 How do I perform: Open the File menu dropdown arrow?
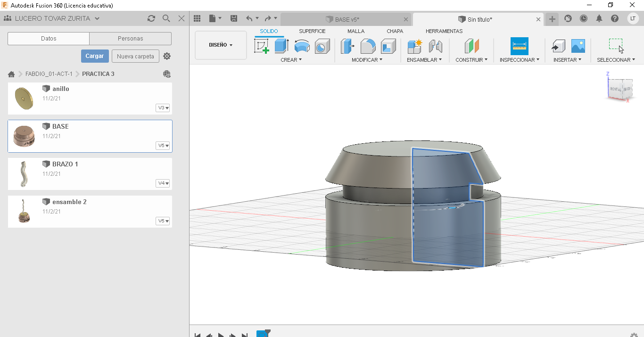(220, 19)
